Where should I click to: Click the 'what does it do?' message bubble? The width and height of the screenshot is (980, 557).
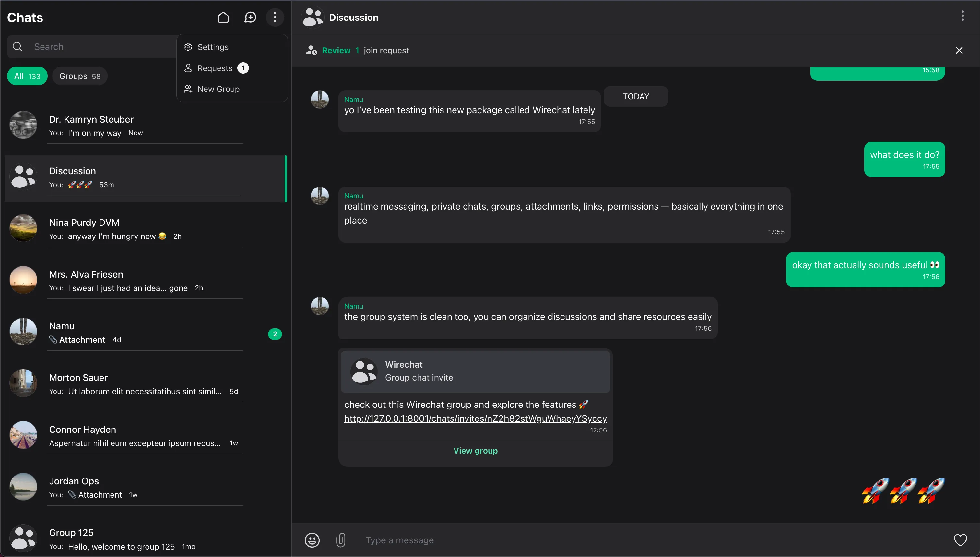click(x=904, y=160)
